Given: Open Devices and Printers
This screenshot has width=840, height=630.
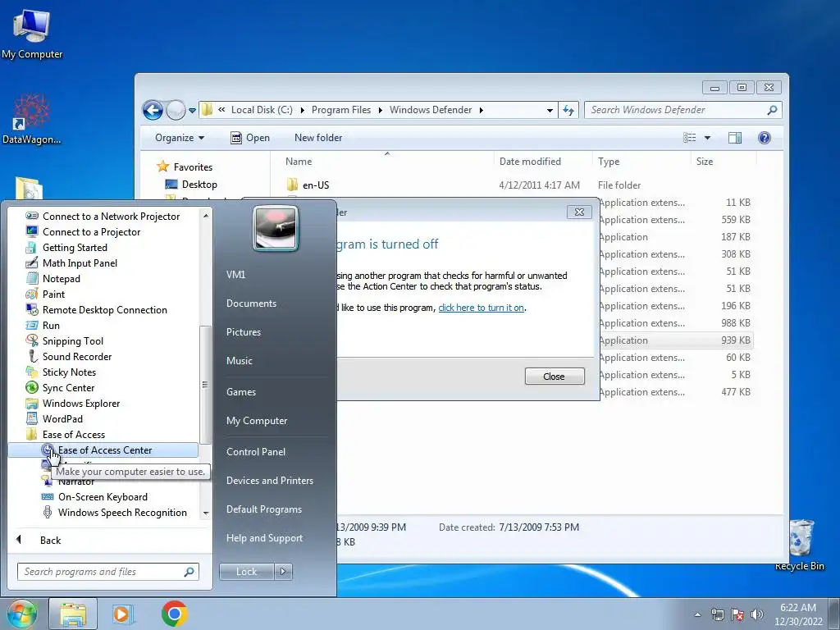Looking at the screenshot, I should pos(269,481).
